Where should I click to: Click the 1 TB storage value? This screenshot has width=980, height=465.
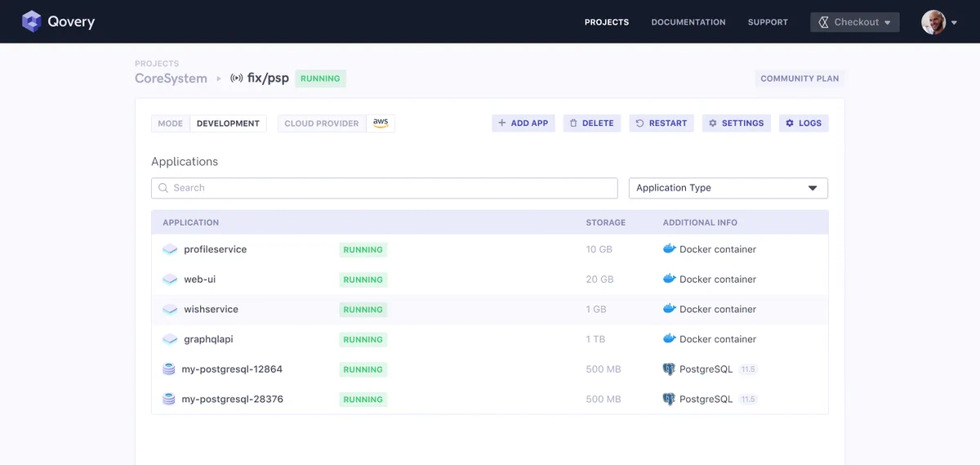click(x=596, y=339)
